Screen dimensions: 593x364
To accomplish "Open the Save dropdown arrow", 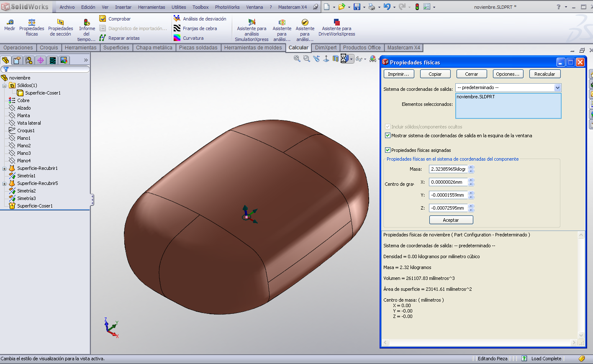I will (x=364, y=7).
